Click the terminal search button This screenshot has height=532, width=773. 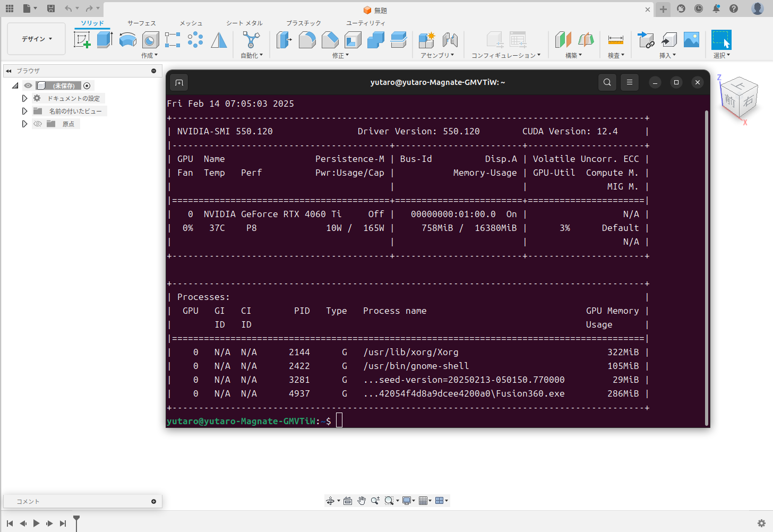tap(607, 82)
